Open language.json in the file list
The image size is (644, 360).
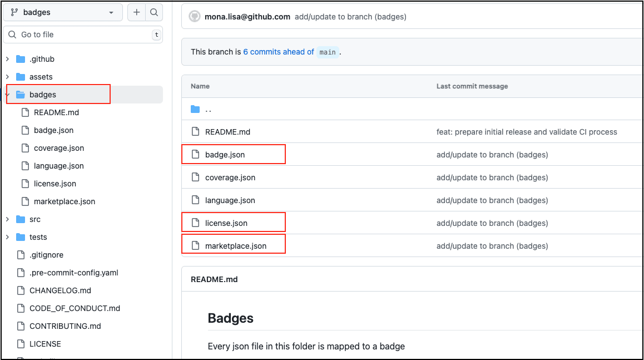pyautogui.click(x=230, y=200)
